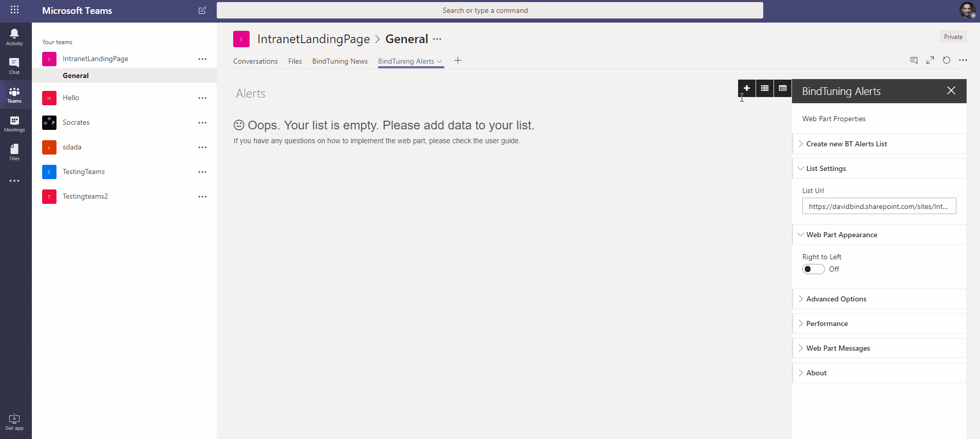Screen dimensions: 980x439
Task: Show the tab conversation icon
Action: (914, 60)
